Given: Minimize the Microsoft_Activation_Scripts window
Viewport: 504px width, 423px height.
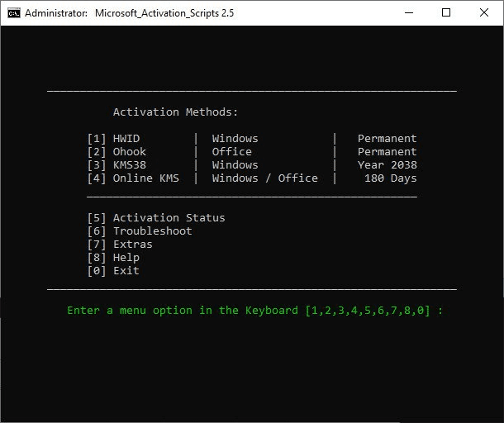Looking at the screenshot, I should click(x=408, y=13).
